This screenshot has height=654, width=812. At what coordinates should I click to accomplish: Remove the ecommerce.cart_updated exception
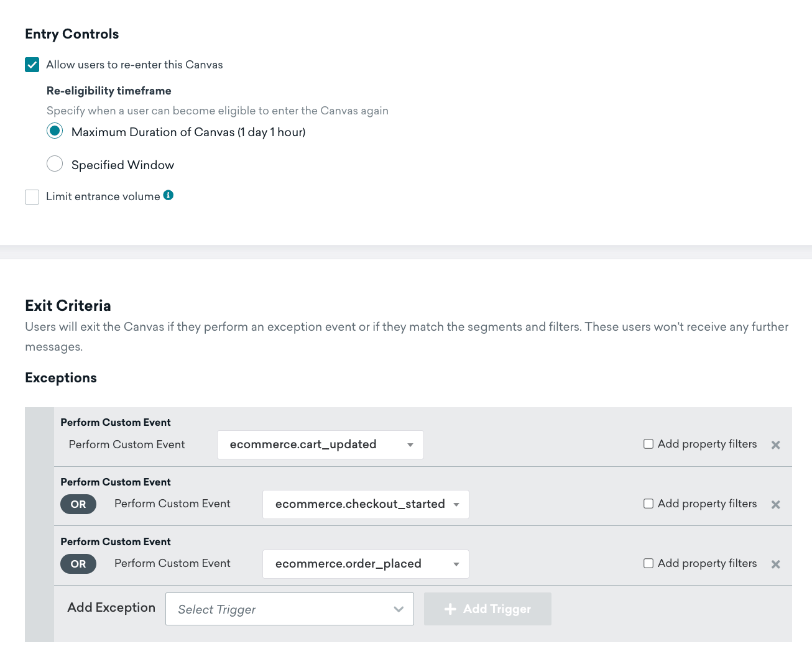[775, 445]
